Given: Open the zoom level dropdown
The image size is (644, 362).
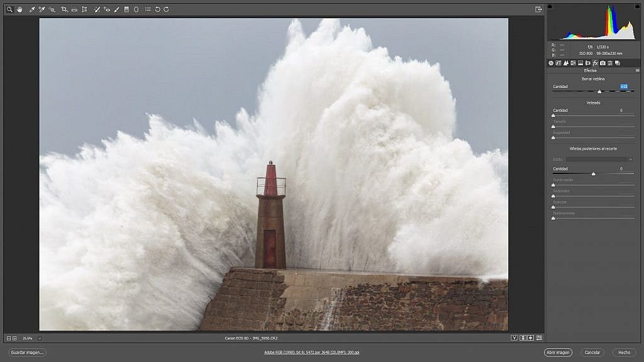Looking at the screenshot, I should click(x=40, y=338).
